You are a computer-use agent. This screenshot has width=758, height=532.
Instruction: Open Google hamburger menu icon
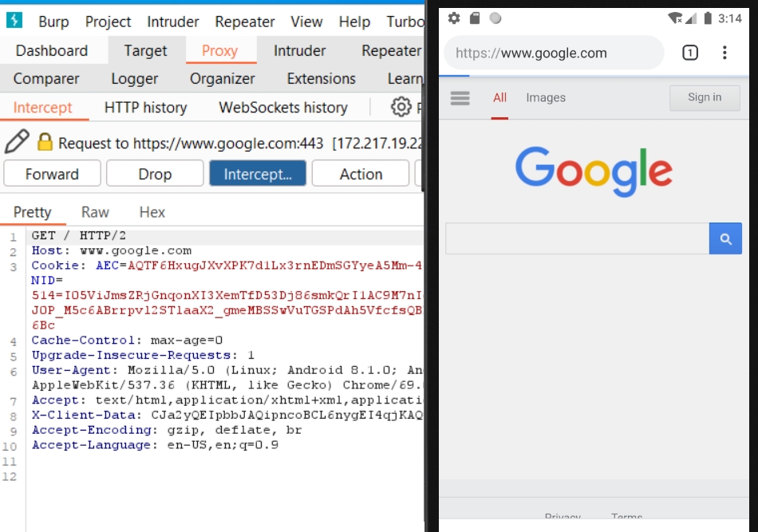(460, 98)
